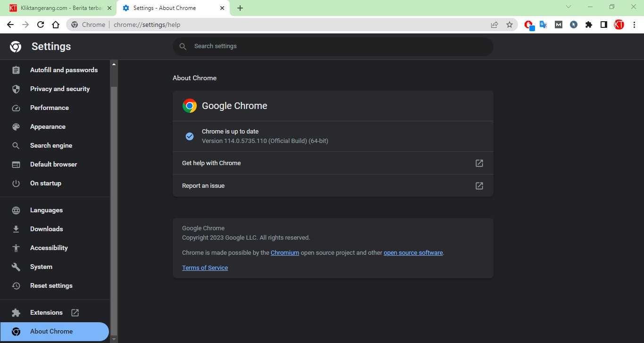Open the cursor extension icon in toolbar
The width and height of the screenshot is (644, 343).
(574, 25)
